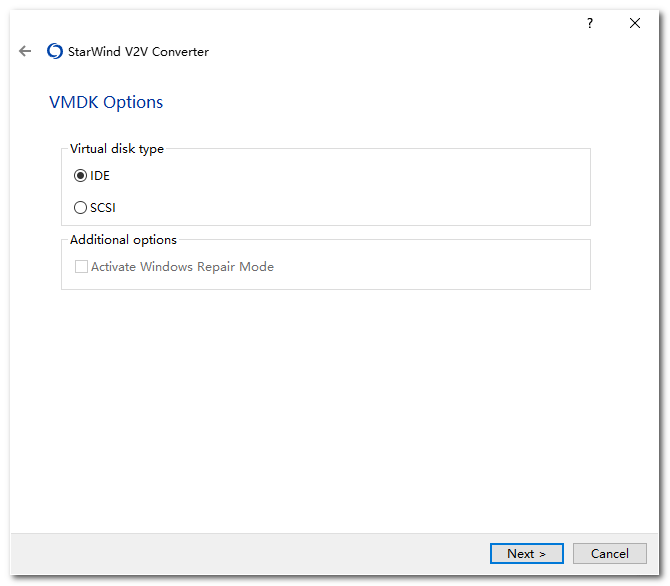This screenshot has height=586, width=670.
Task: Click the VMDK Options heading
Action: click(106, 102)
